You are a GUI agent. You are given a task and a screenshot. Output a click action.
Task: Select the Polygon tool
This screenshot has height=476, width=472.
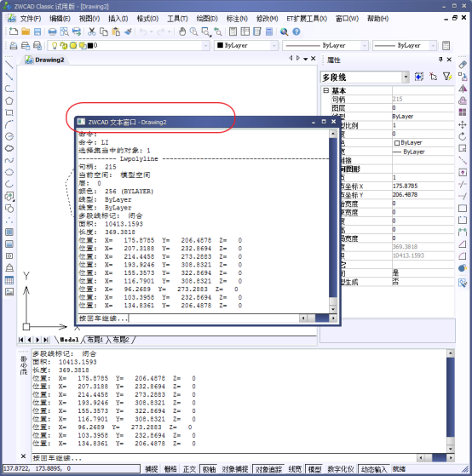[x=9, y=100]
